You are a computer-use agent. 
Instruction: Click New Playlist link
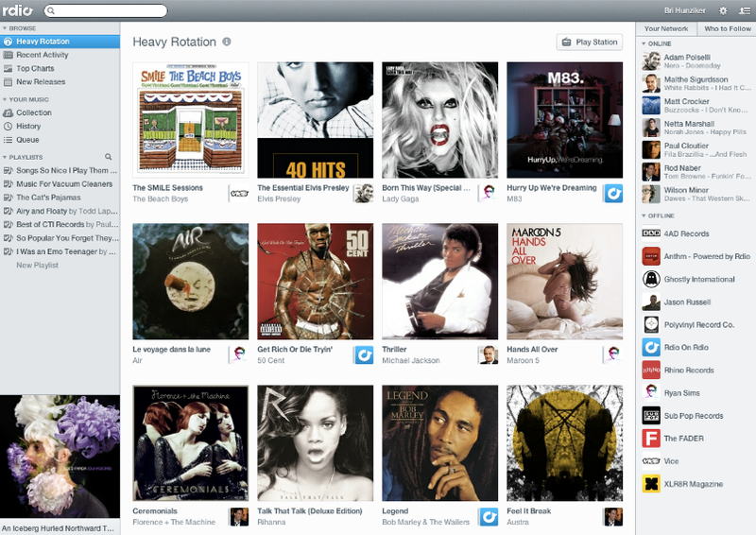pos(37,266)
